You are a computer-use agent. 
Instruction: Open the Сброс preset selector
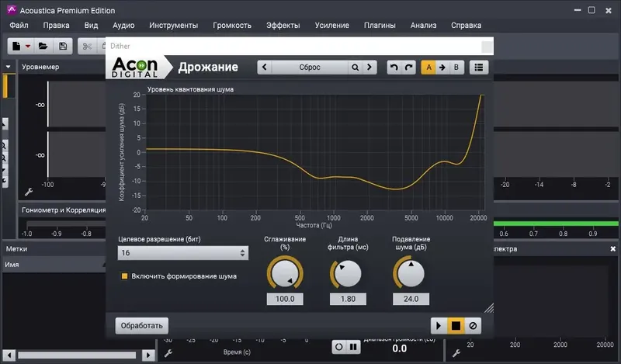coord(310,68)
